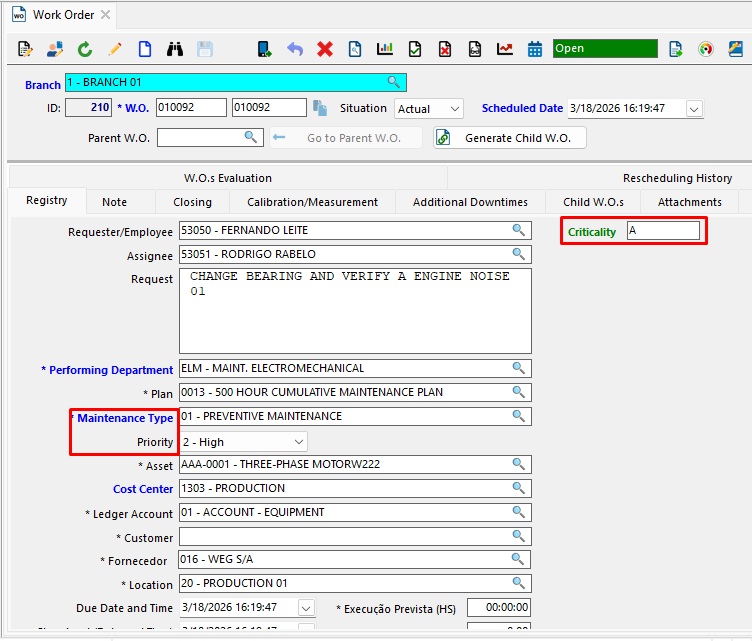This screenshot has height=641, width=752.
Task: Click the pencil edit icon
Action: pos(115,49)
